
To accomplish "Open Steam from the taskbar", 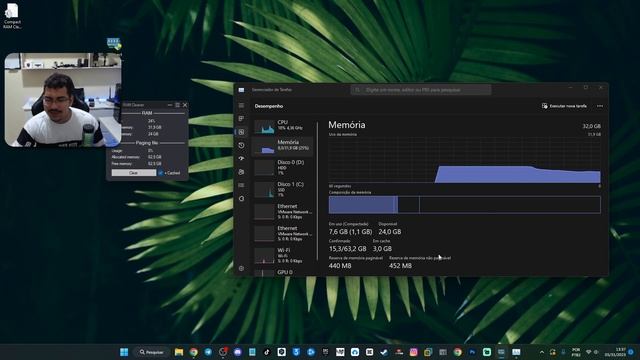I will pyautogui.click(x=384, y=352).
